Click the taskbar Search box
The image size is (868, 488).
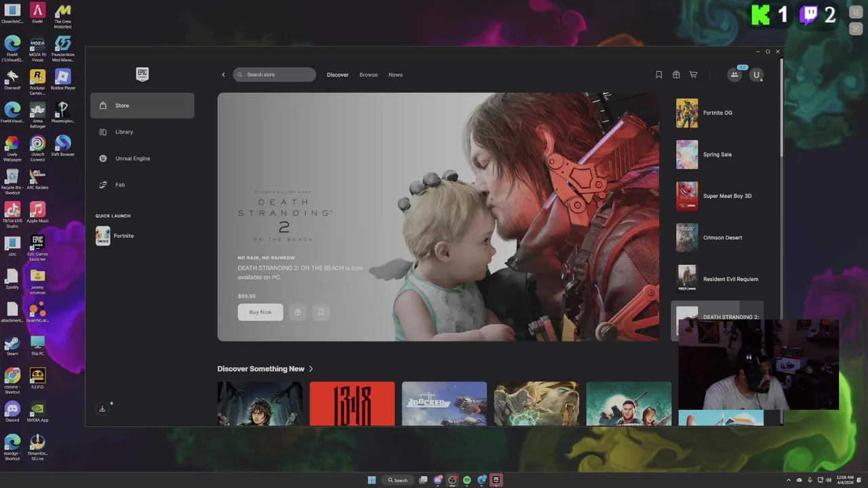398,480
